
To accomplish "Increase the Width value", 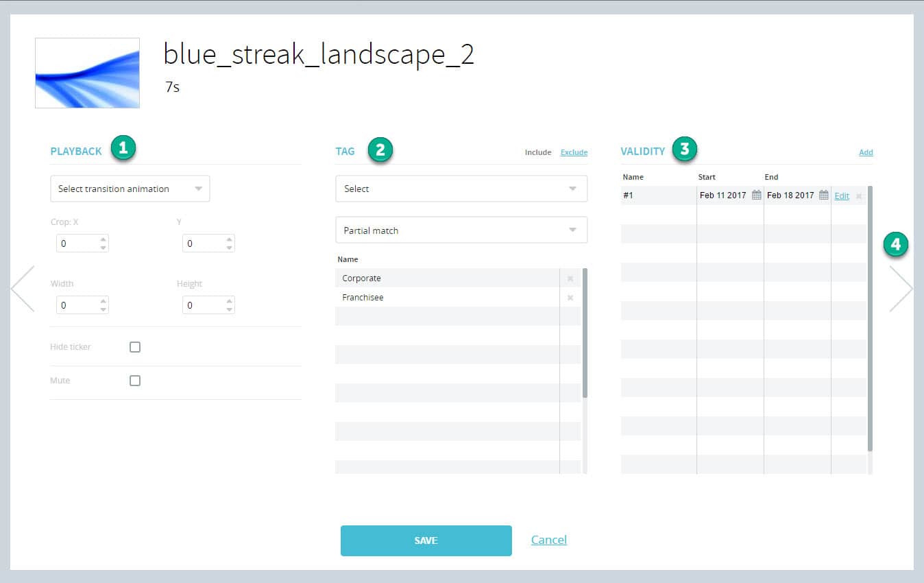I will (x=103, y=301).
